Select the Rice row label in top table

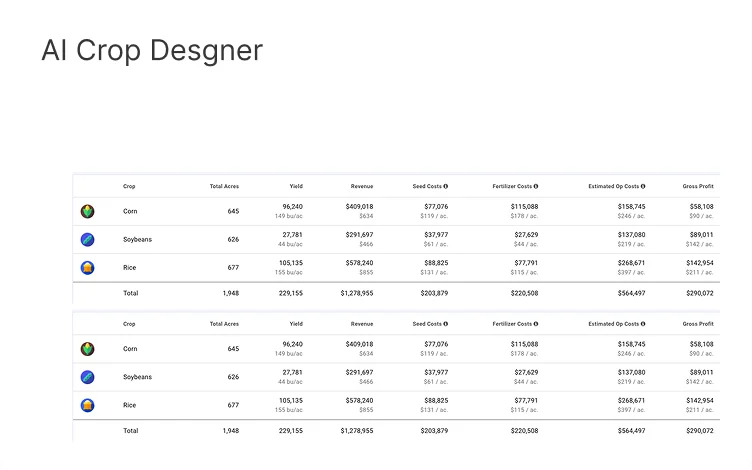pos(129,268)
